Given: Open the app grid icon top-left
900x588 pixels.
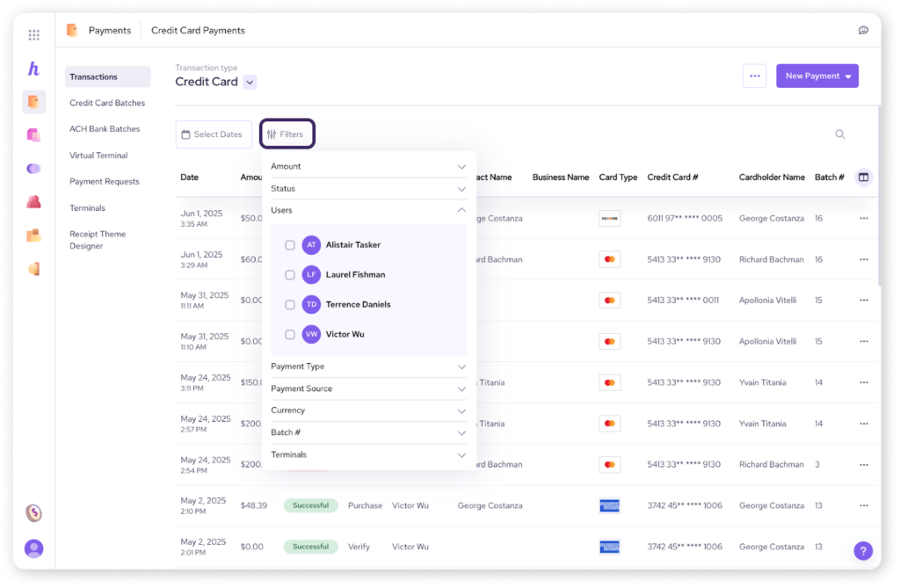Looking at the screenshot, I should click(33, 34).
